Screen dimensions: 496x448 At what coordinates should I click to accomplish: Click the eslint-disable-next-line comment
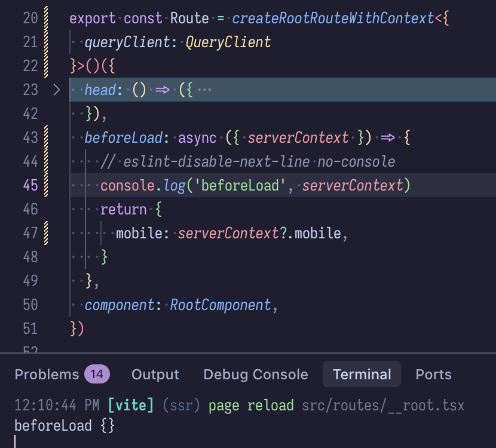[247, 161]
